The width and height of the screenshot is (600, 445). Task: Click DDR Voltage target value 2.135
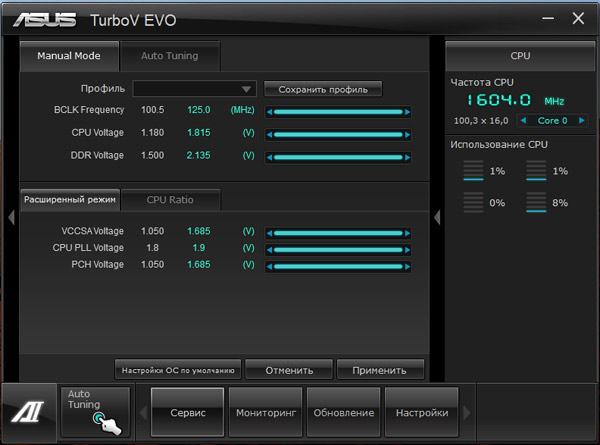(198, 155)
